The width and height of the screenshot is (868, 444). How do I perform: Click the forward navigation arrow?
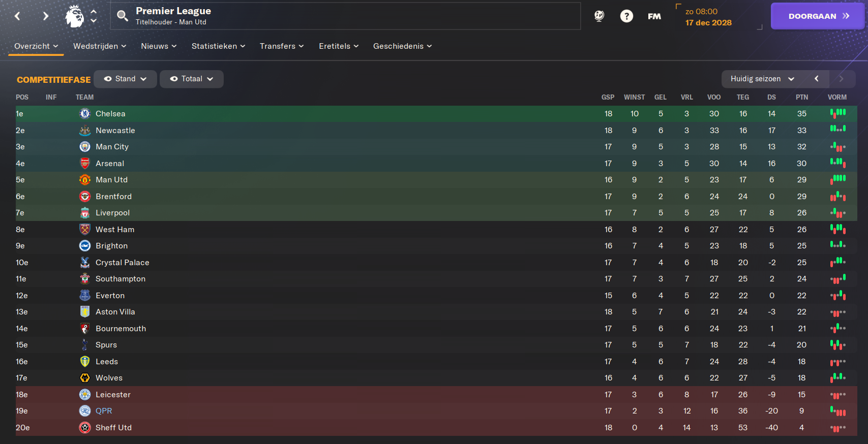point(46,16)
